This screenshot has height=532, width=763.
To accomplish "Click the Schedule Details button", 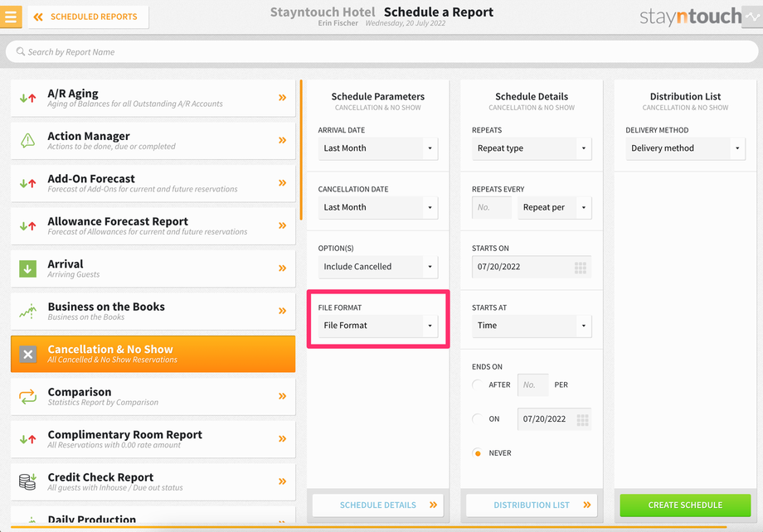I will coord(378,505).
